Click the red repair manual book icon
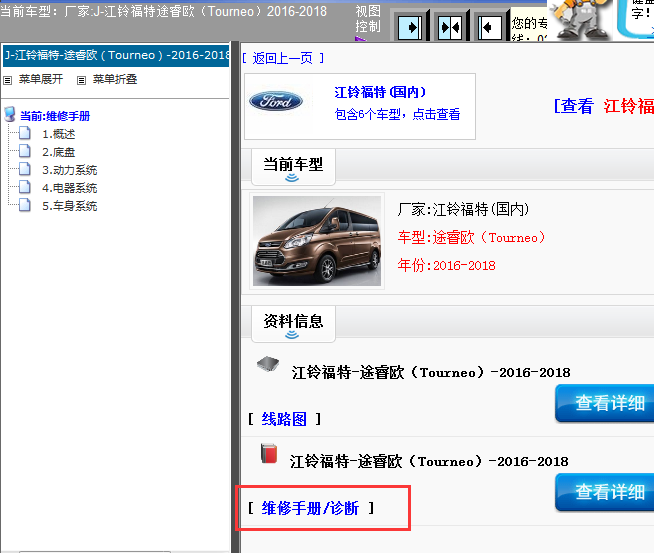This screenshot has height=553, width=654. [x=267, y=454]
